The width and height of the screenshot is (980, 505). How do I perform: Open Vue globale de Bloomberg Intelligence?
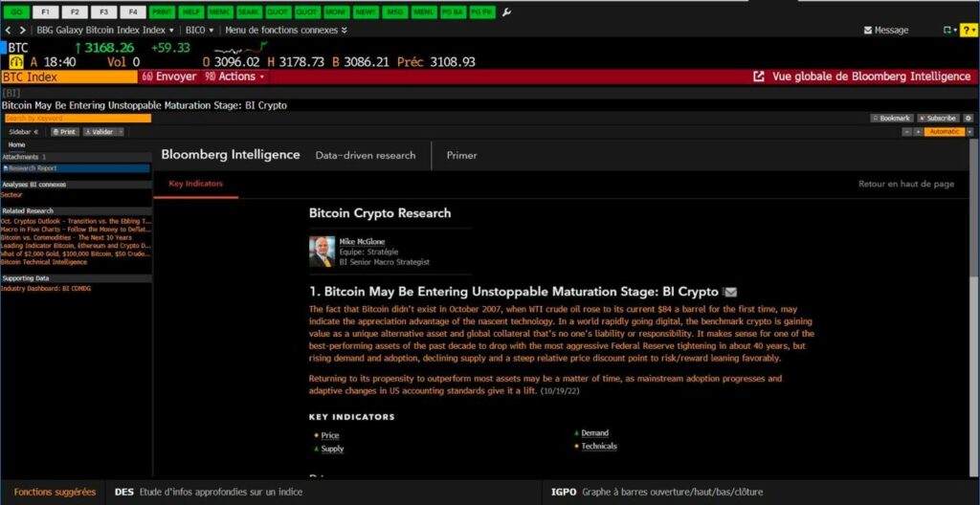tap(862, 77)
